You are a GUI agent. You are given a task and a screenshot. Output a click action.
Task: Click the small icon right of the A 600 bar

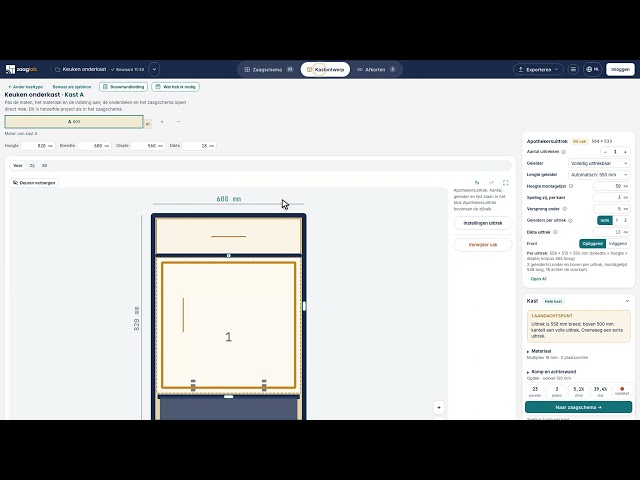(148, 123)
